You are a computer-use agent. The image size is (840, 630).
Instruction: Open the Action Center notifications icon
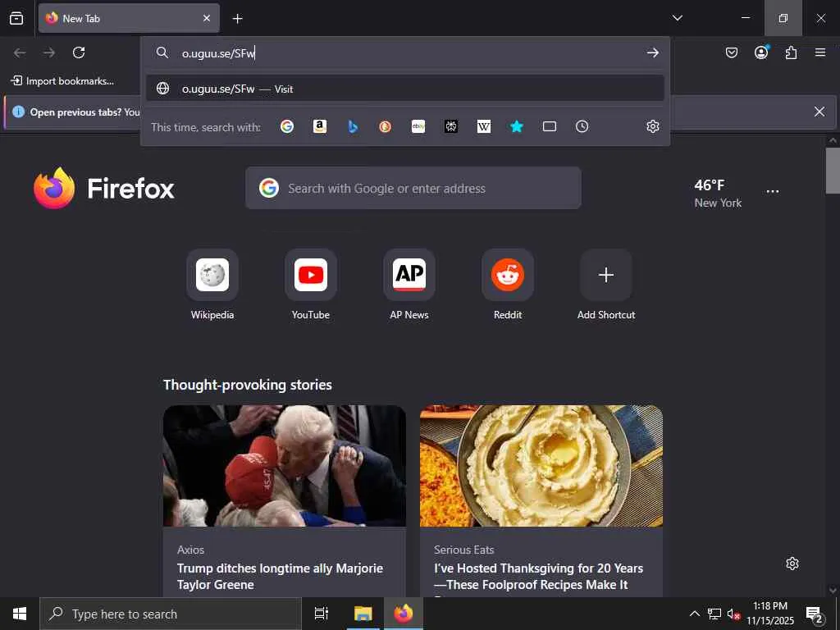(x=815, y=614)
